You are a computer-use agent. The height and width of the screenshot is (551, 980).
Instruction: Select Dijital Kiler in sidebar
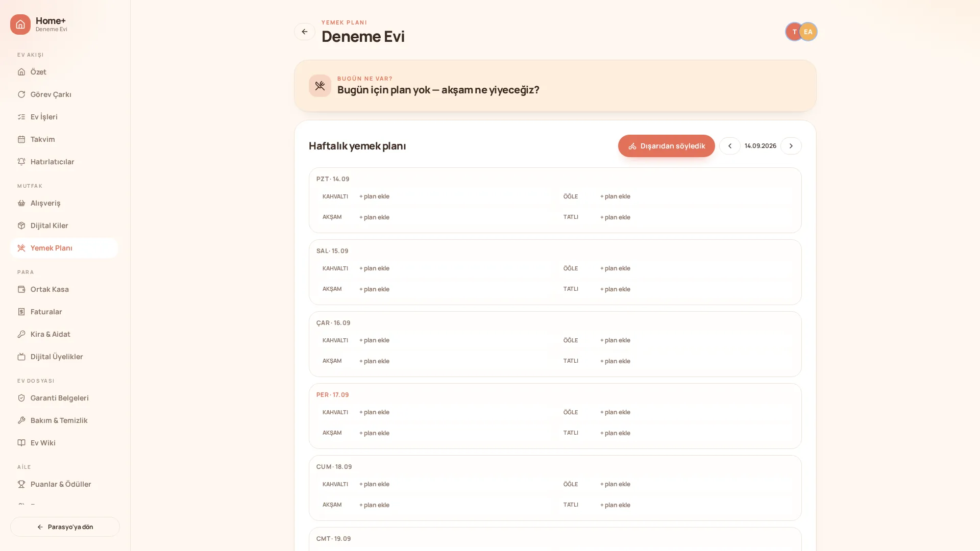coord(64,226)
